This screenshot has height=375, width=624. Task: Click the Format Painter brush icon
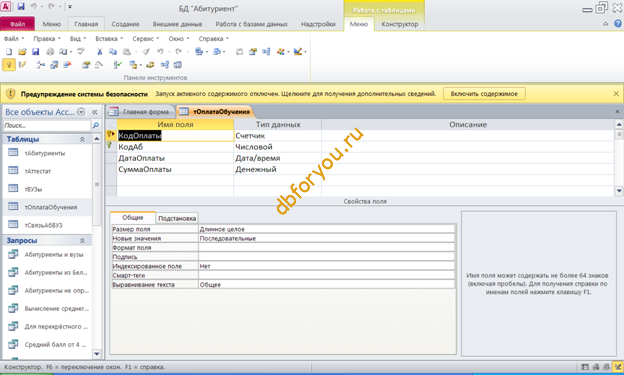146,51
